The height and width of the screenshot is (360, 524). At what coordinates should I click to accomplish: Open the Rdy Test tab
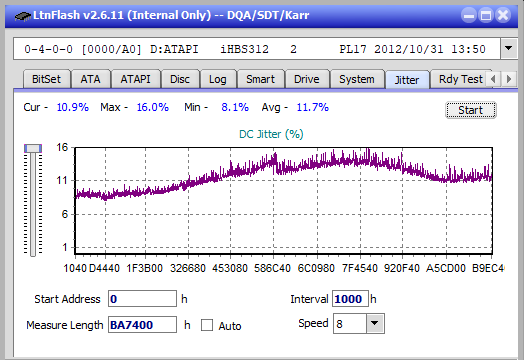(x=461, y=79)
